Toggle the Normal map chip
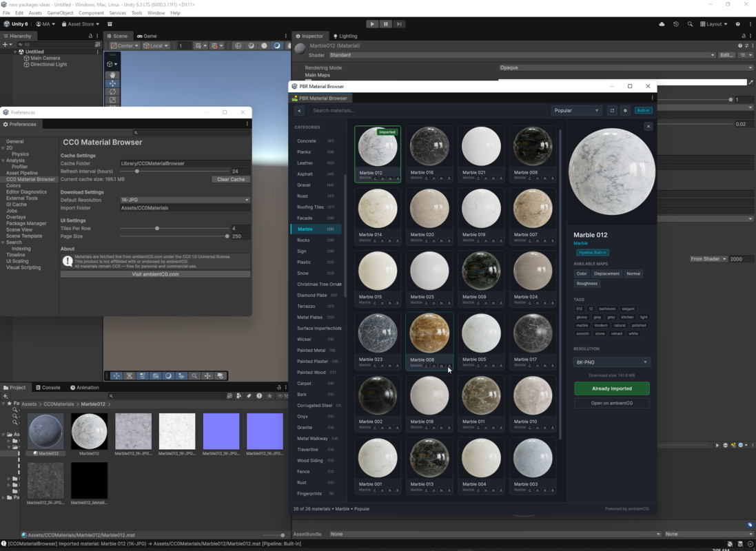 633,274
